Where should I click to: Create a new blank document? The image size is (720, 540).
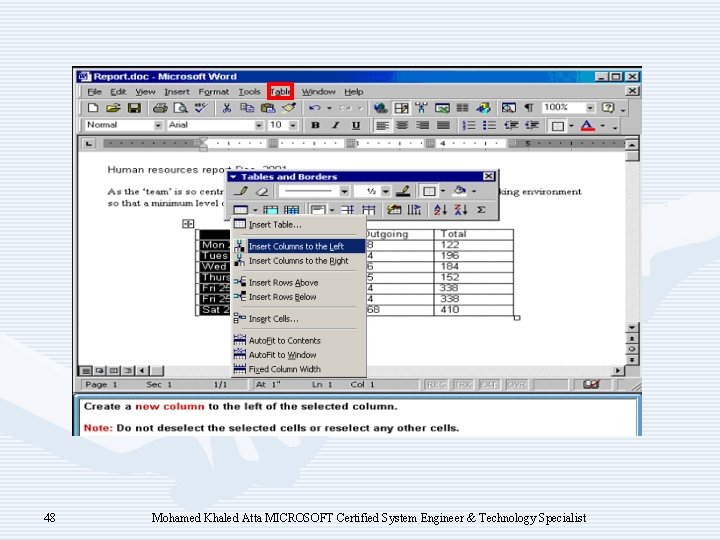coord(93,108)
